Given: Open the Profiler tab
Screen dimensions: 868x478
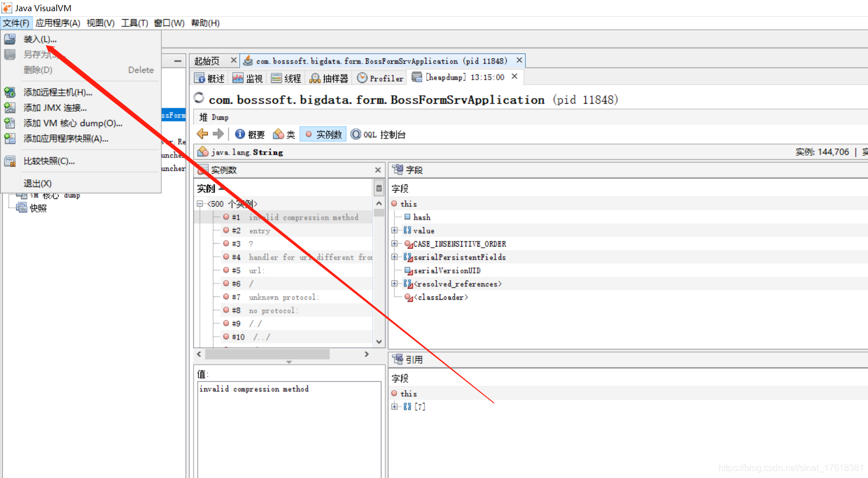Looking at the screenshot, I should 380,78.
